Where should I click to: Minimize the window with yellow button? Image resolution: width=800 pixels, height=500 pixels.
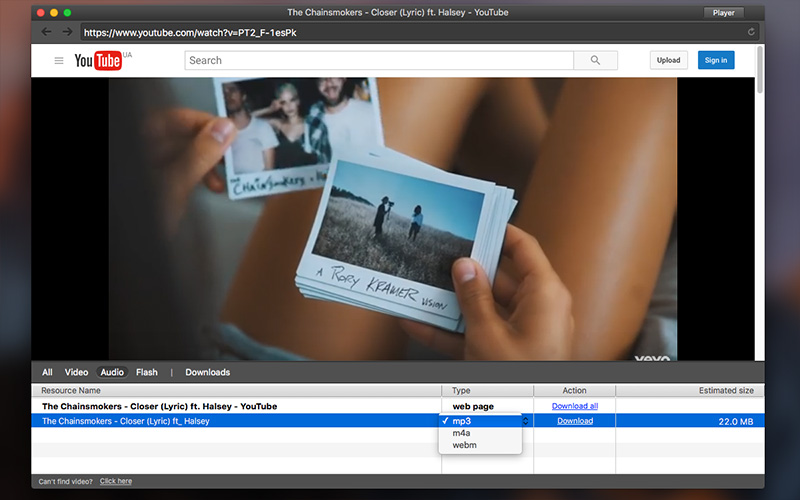click(x=54, y=12)
